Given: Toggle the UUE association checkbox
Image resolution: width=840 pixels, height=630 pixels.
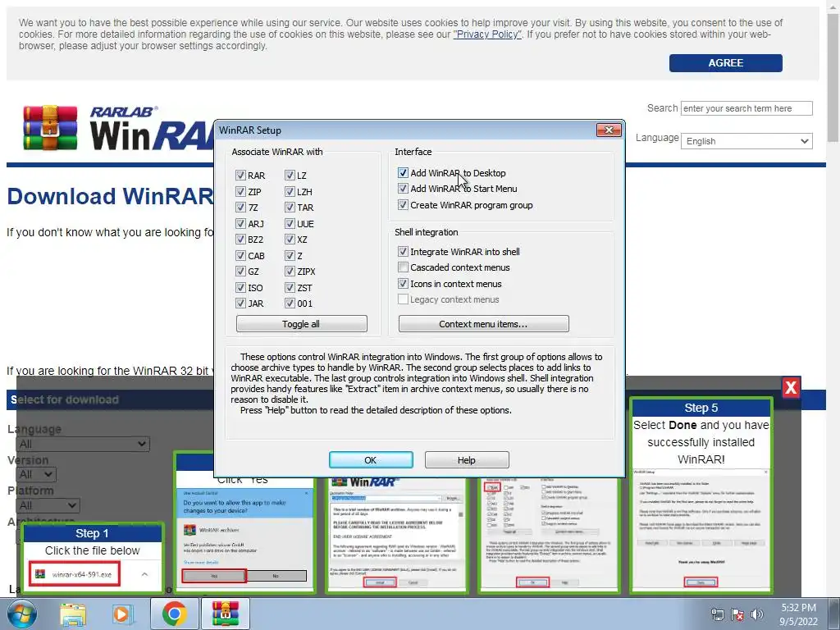Looking at the screenshot, I should 290,223.
